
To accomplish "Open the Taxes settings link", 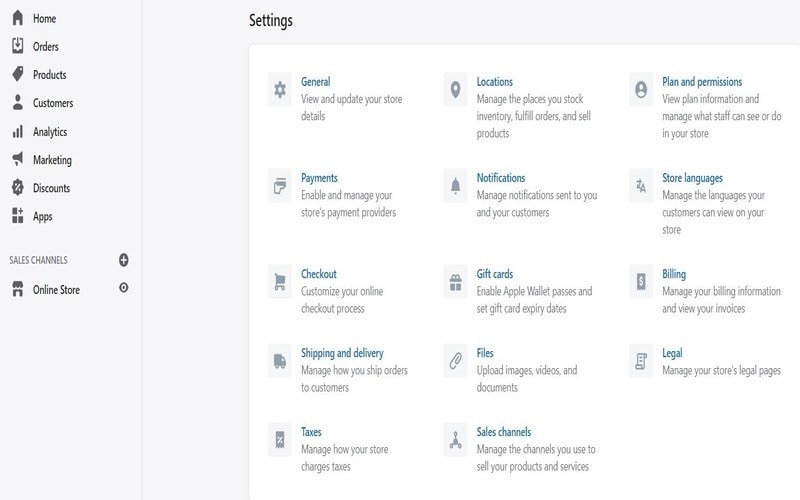I will coord(311,432).
